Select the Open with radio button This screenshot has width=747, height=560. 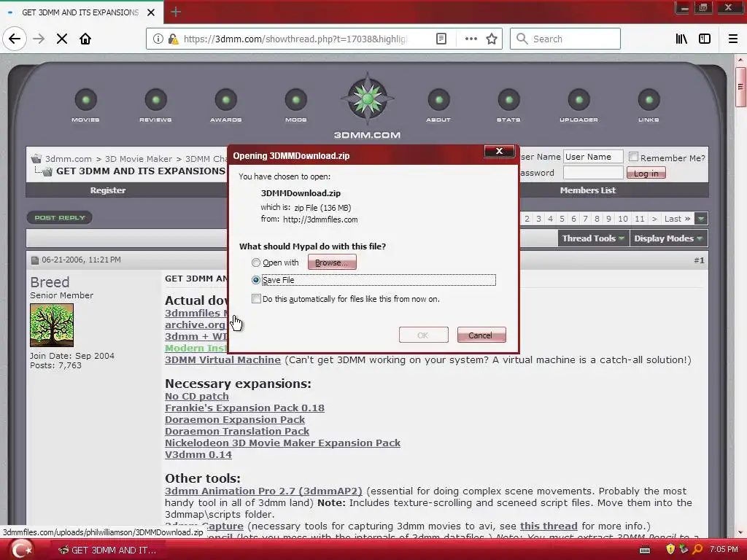point(256,262)
